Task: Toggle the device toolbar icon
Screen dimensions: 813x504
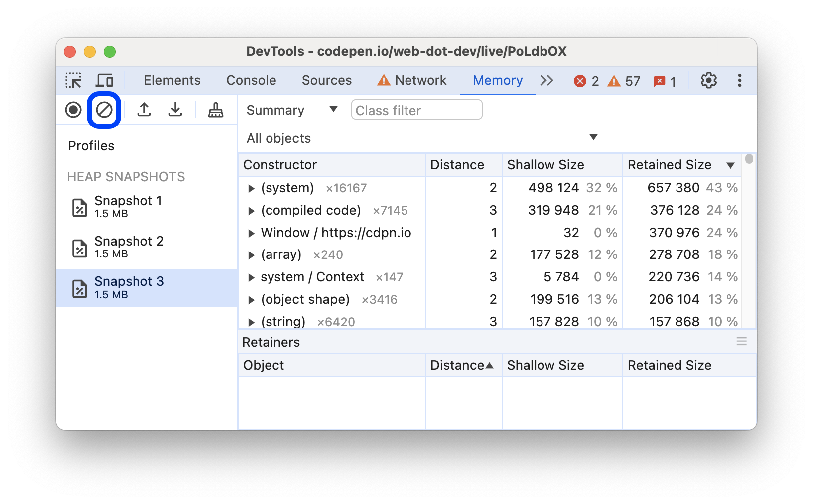Action: [104, 80]
